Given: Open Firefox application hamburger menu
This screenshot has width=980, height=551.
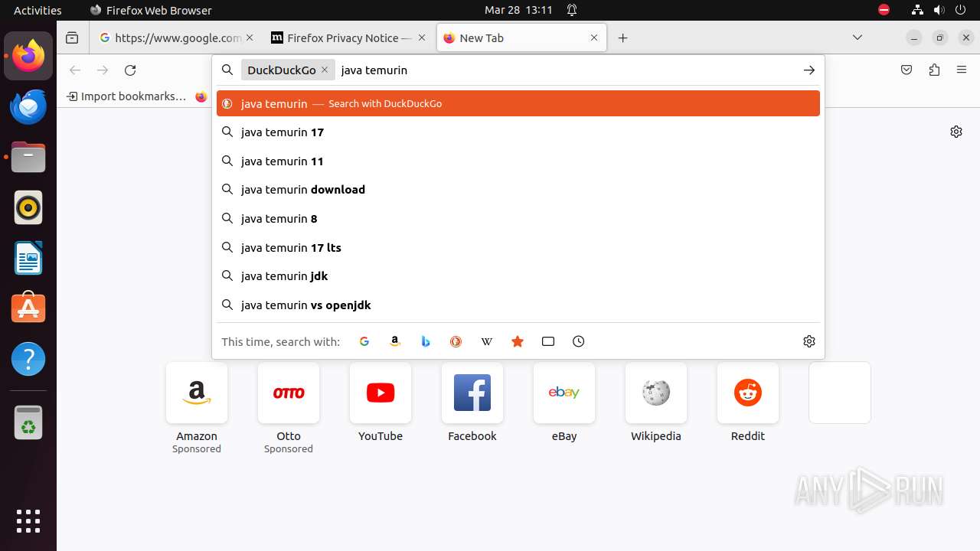Looking at the screenshot, I should coord(962,70).
